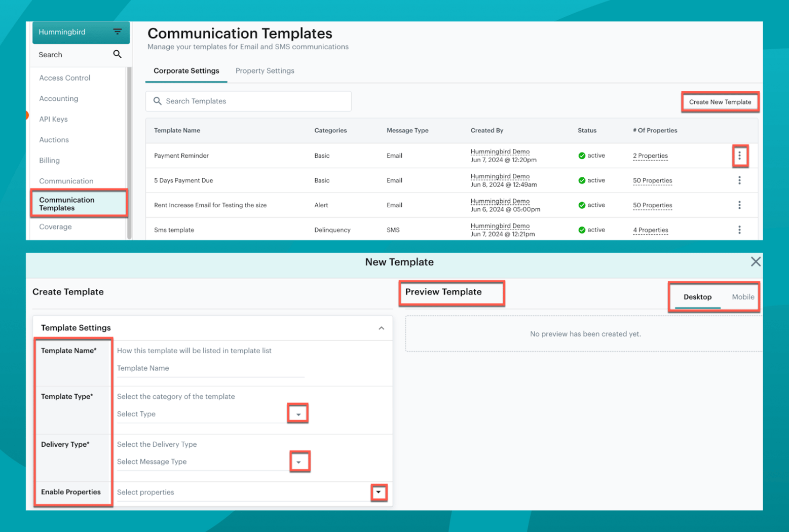Screen dimensions: 789x532
Task: Click the Message Type column header
Action: (407, 131)
